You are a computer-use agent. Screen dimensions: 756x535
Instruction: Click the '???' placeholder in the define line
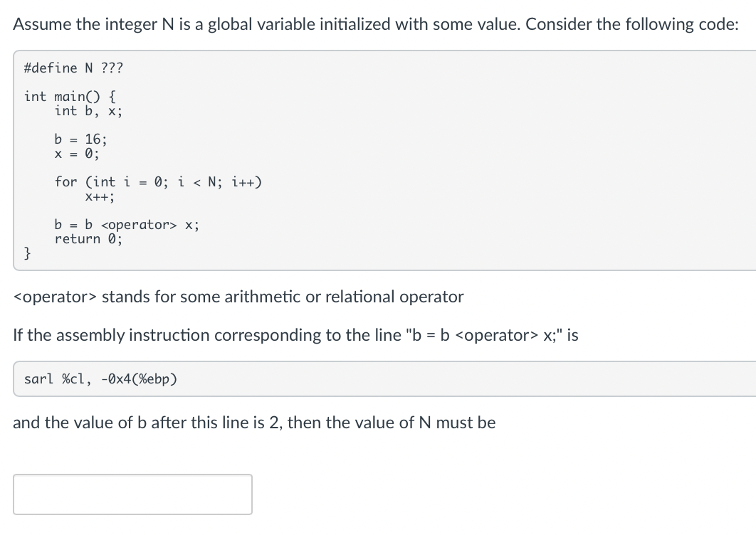(112, 68)
